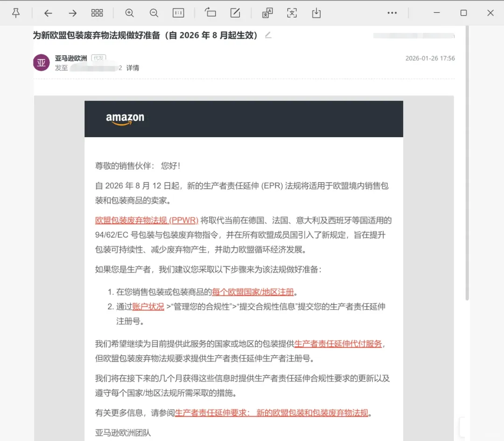This screenshot has width=504, height=441.
Task: Zoom in on the image
Action: 130,13
